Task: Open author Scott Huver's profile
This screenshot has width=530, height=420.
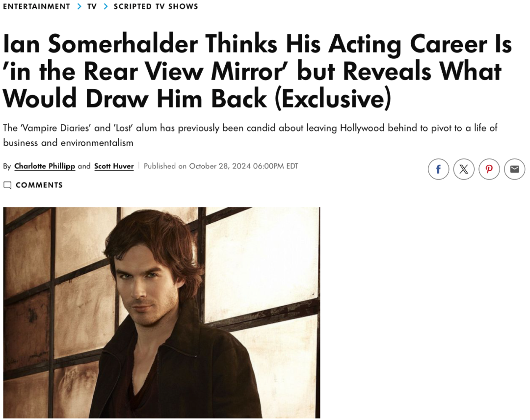Action: pos(114,166)
